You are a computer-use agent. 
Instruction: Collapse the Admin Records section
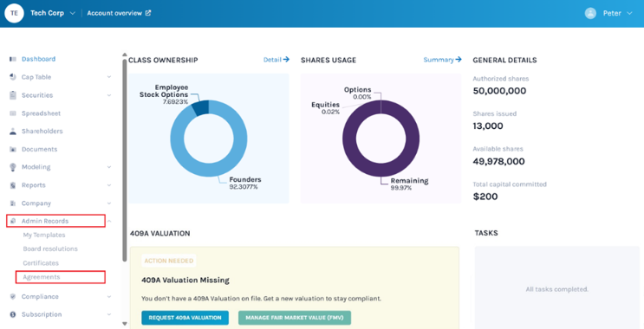tap(109, 221)
